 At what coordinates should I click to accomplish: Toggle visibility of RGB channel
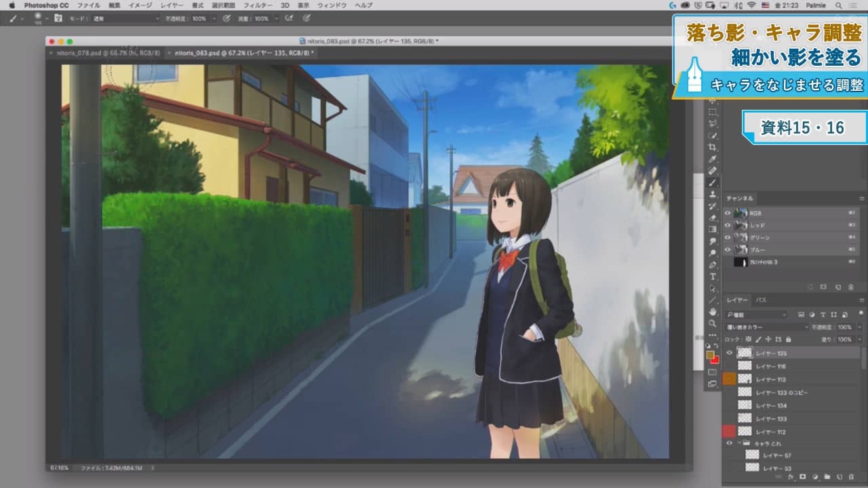728,213
